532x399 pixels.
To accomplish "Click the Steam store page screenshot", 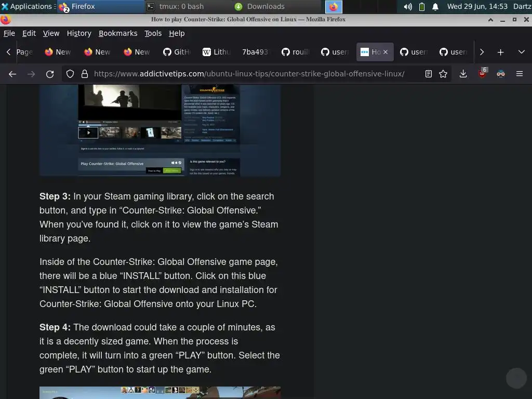I will click(x=160, y=130).
